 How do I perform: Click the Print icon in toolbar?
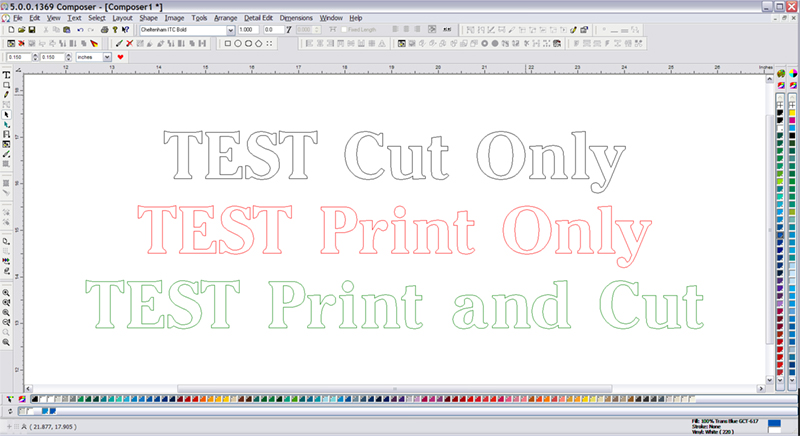point(105,30)
